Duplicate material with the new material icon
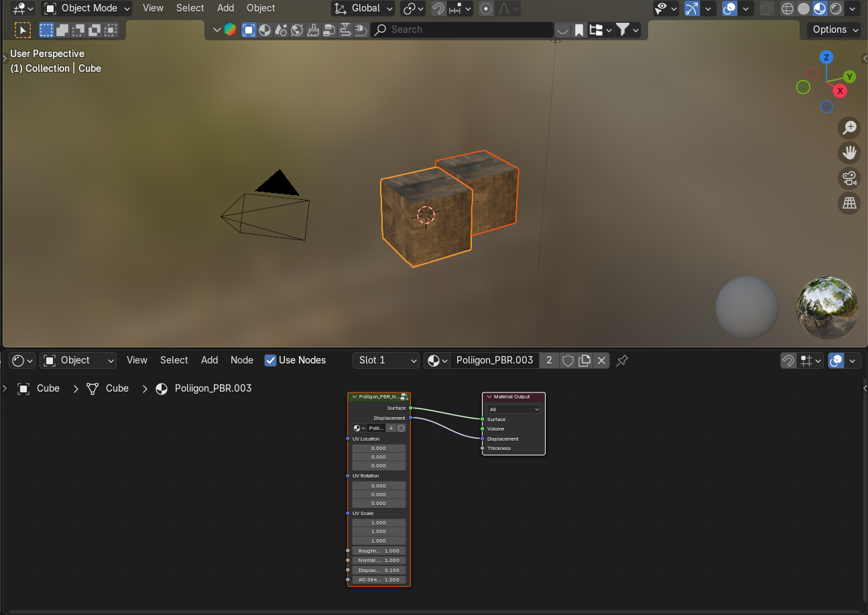 584,360
